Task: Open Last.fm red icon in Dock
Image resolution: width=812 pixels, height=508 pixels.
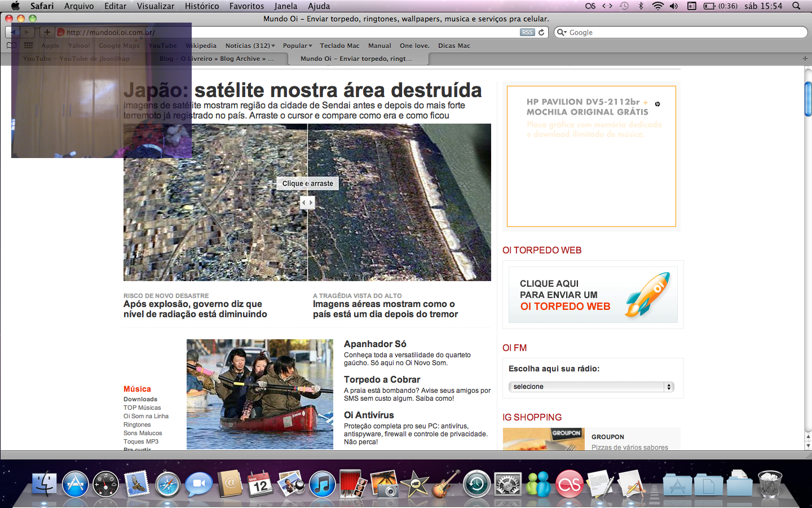Action: coord(570,484)
